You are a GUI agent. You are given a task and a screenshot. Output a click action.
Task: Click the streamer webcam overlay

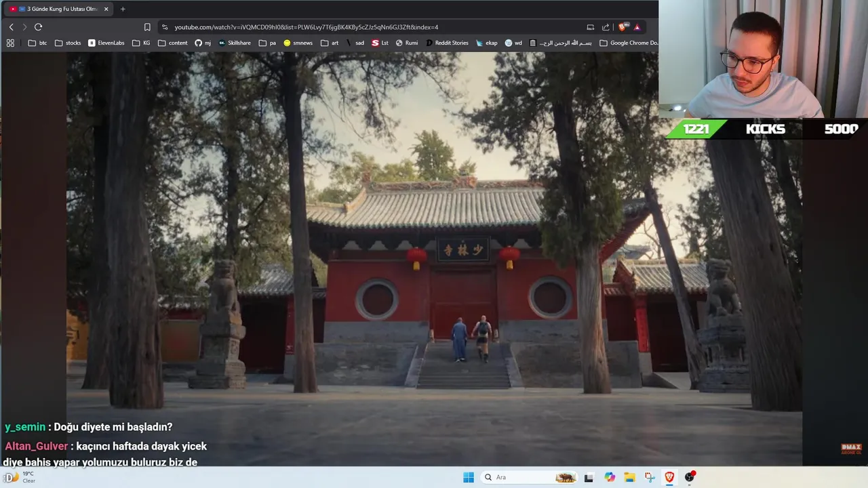tap(763, 60)
